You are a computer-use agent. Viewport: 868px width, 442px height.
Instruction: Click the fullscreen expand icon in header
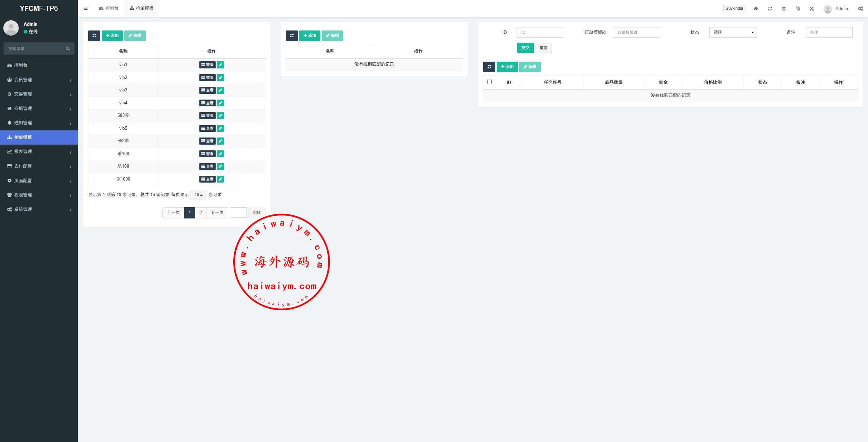tap(812, 8)
